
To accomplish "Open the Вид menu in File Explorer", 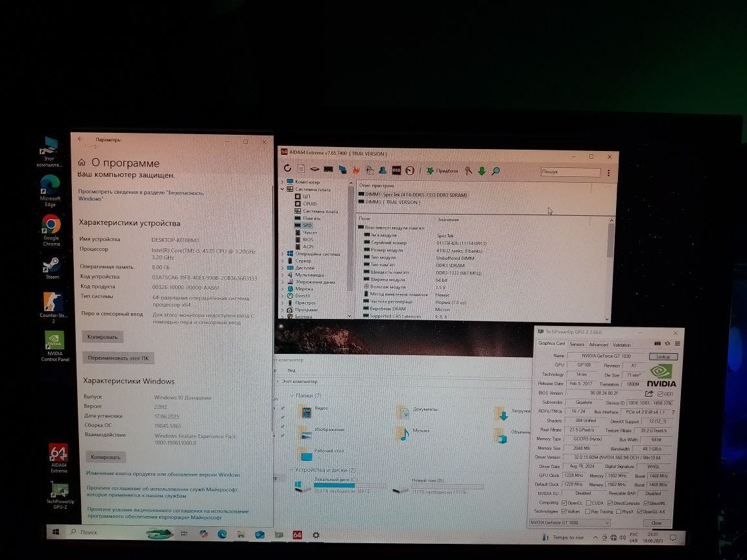I will 291,370.
